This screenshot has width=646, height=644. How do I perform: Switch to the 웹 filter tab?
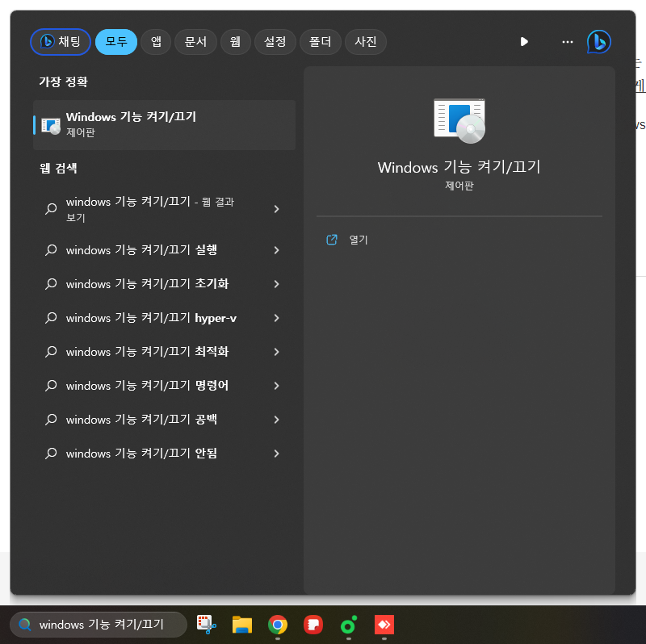click(x=235, y=42)
